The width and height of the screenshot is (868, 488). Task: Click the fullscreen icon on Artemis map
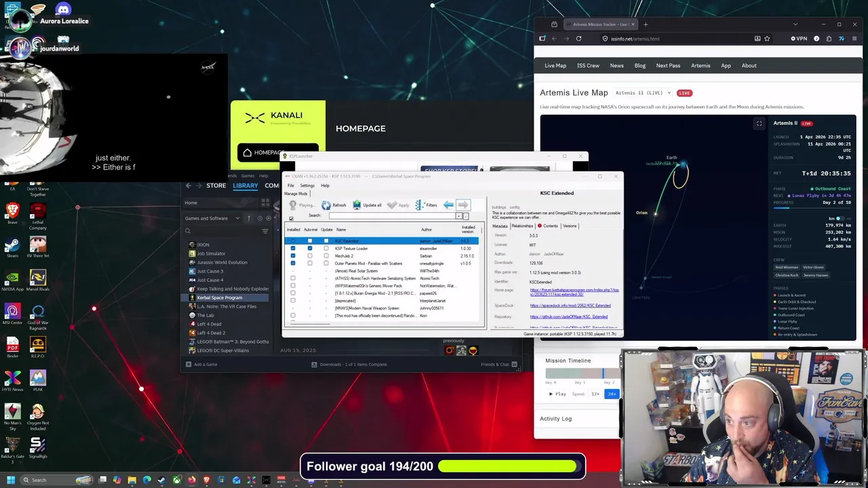pyautogui.click(x=759, y=123)
